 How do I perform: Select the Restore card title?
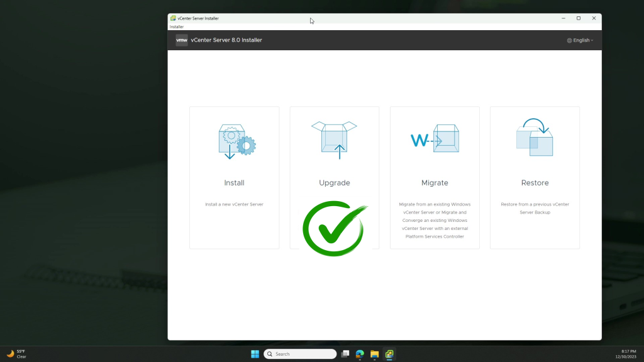coord(535,183)
